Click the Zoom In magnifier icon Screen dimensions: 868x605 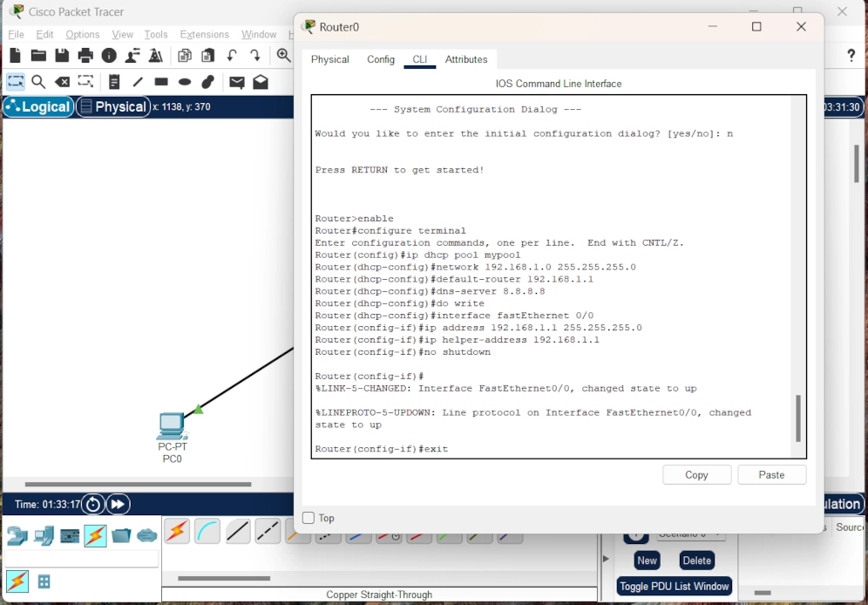(283, 55)
